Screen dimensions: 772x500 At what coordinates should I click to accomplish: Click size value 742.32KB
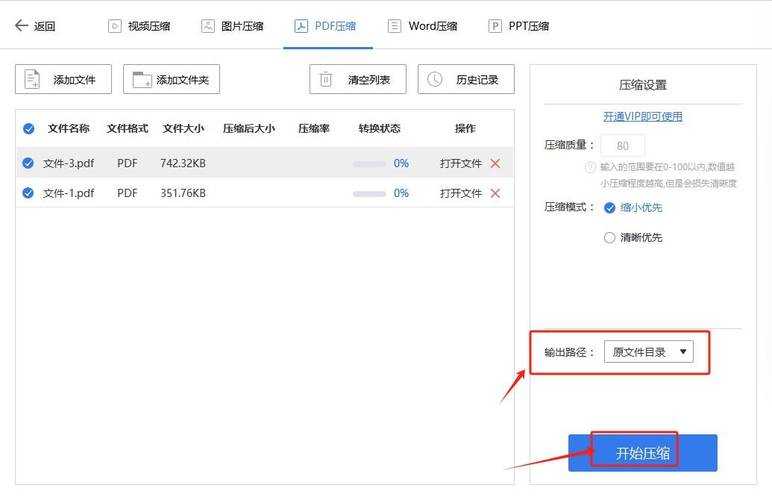(183, 163)
